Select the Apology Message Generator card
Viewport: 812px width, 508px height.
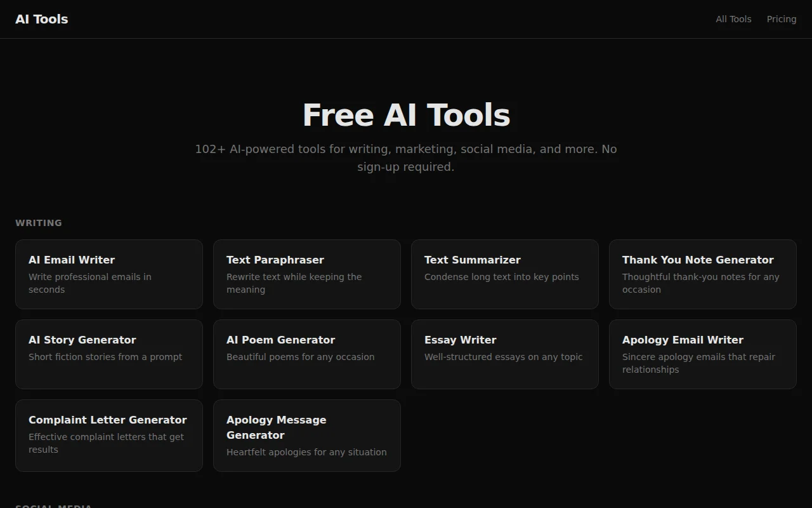pos(307,436)
